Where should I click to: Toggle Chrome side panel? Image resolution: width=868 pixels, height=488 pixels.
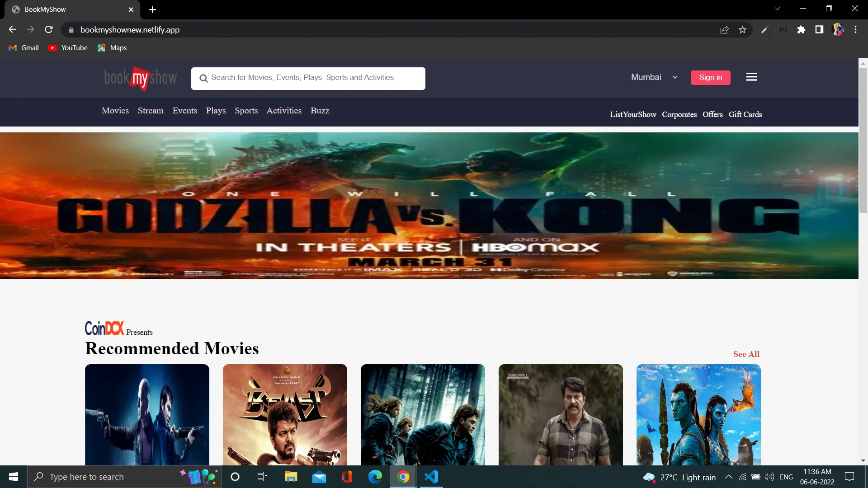coord(819,30)
